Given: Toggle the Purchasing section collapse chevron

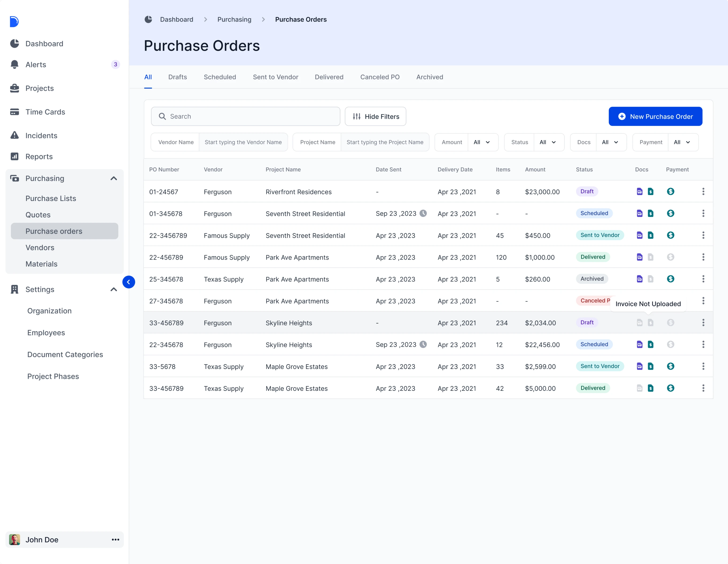Looking at the screenshot, I should [x=114, y=178].
